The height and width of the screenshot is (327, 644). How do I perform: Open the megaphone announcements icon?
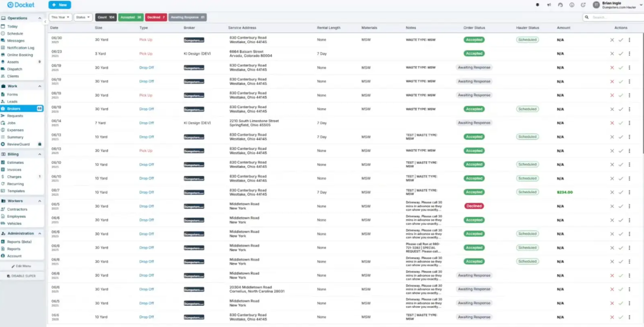click(x=549, y=5)
